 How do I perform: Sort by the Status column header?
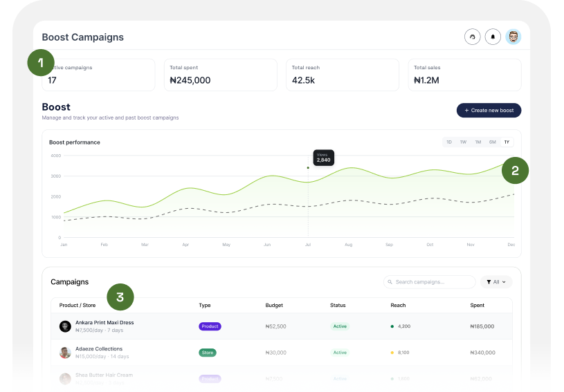pos(338,305)
